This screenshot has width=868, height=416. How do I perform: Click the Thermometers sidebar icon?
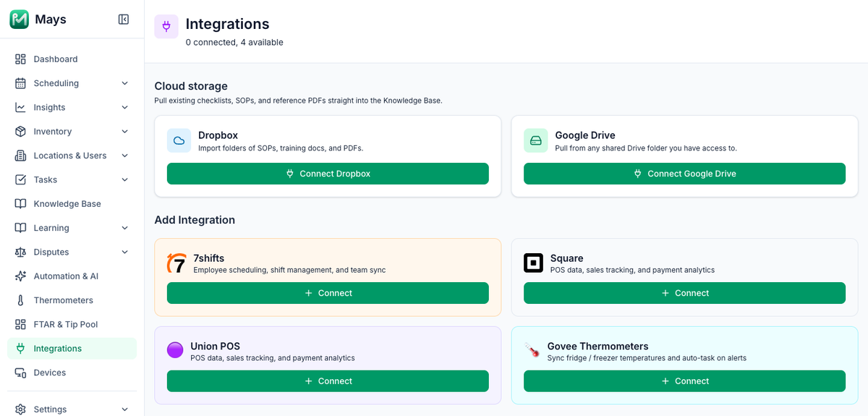coord(20,300)
